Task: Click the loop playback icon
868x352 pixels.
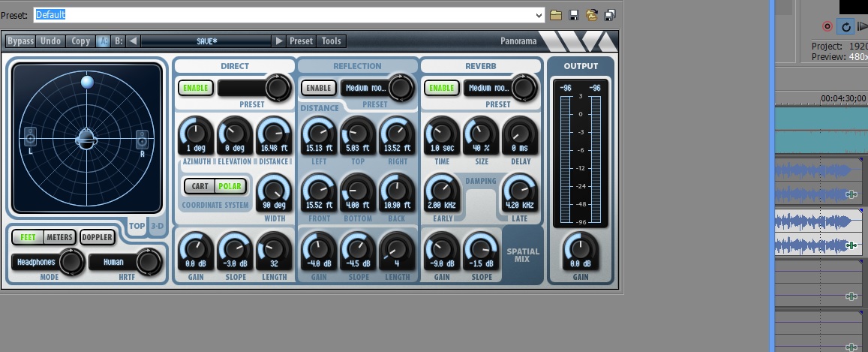Action: [x=845, y=26]
